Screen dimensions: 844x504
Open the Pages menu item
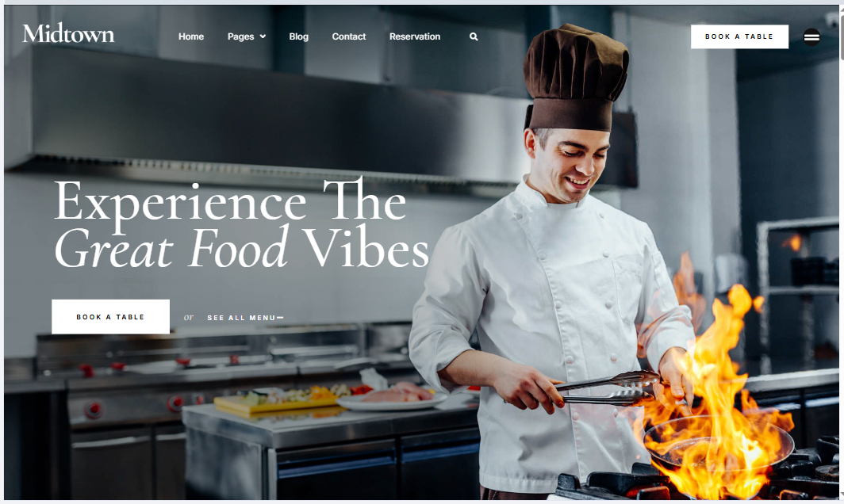pyautogui.click(x=240, y=36)
